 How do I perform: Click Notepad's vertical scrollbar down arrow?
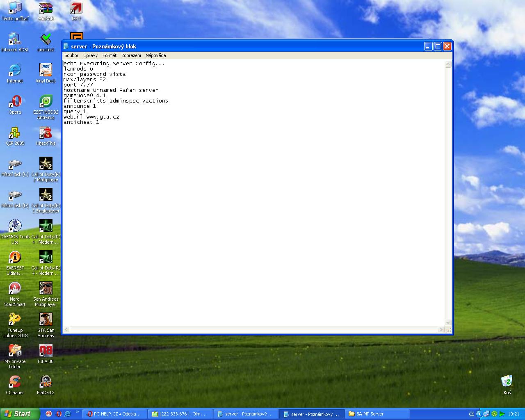pos(448,323)
